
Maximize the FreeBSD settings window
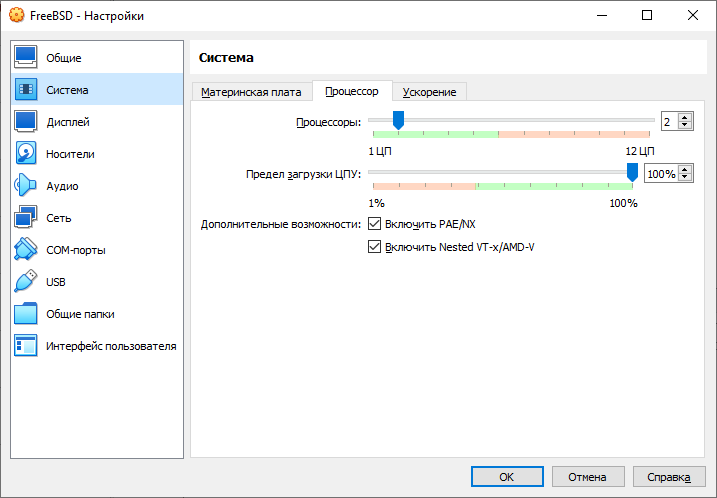(x=647, y=15)
